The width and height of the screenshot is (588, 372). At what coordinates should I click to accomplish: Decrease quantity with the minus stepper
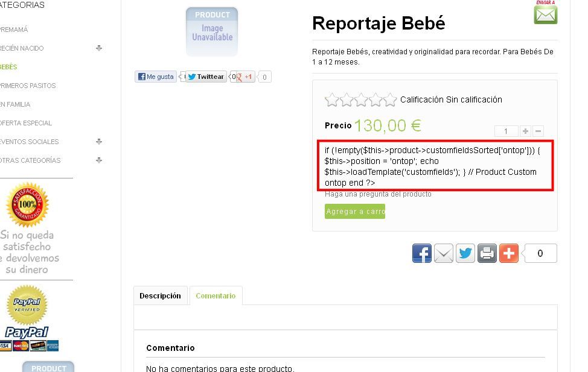coord(538,131)
